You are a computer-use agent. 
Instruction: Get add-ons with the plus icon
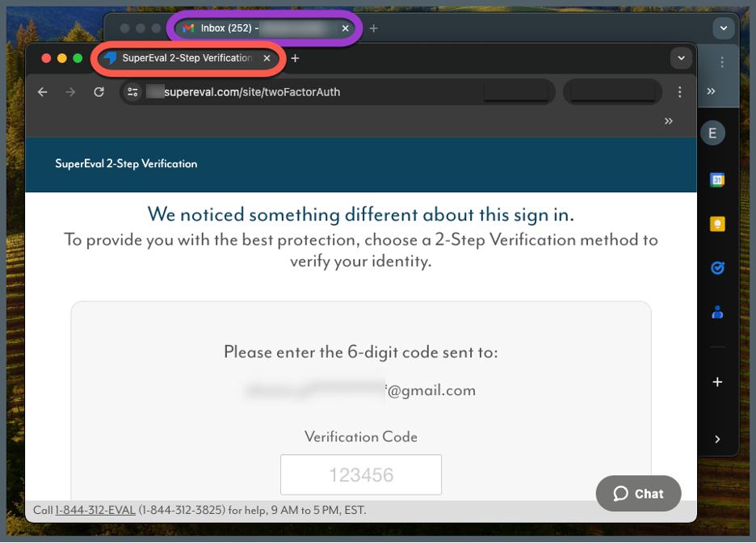click(717, 382)
